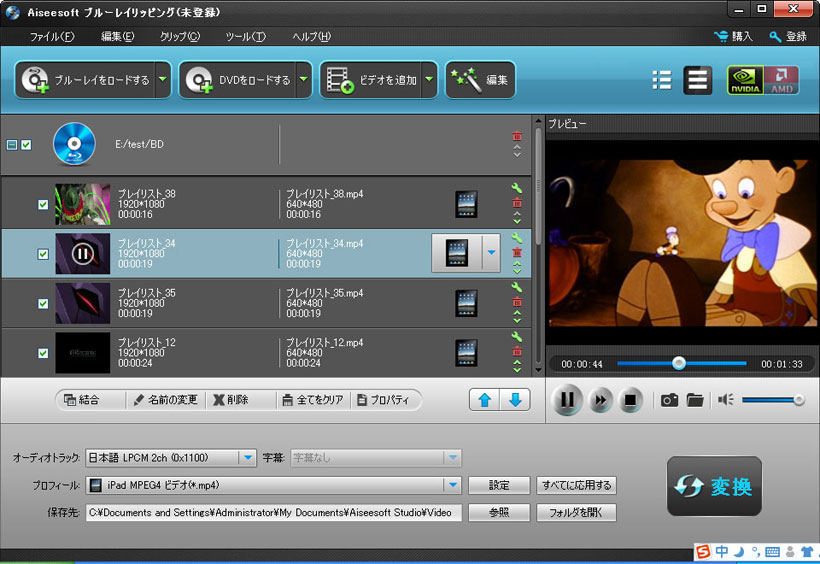This screenshot has width=820, height=564.
Task: Delete プレイリスト_12 with its red trash icon
Action: [x=517, y=351]
